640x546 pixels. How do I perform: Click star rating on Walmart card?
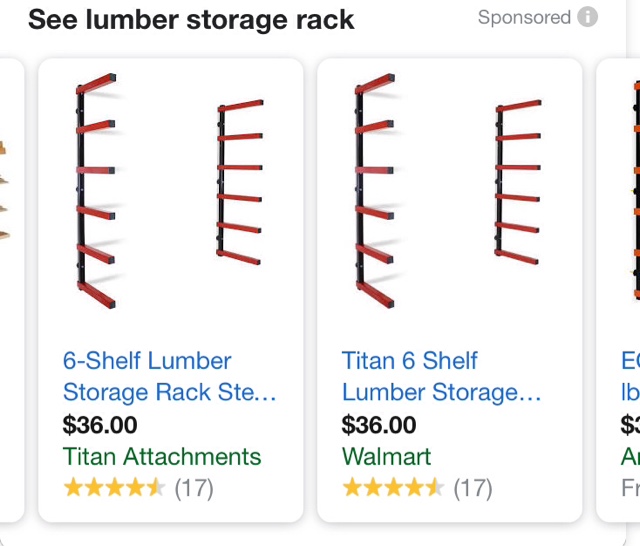tap(393, 487)
